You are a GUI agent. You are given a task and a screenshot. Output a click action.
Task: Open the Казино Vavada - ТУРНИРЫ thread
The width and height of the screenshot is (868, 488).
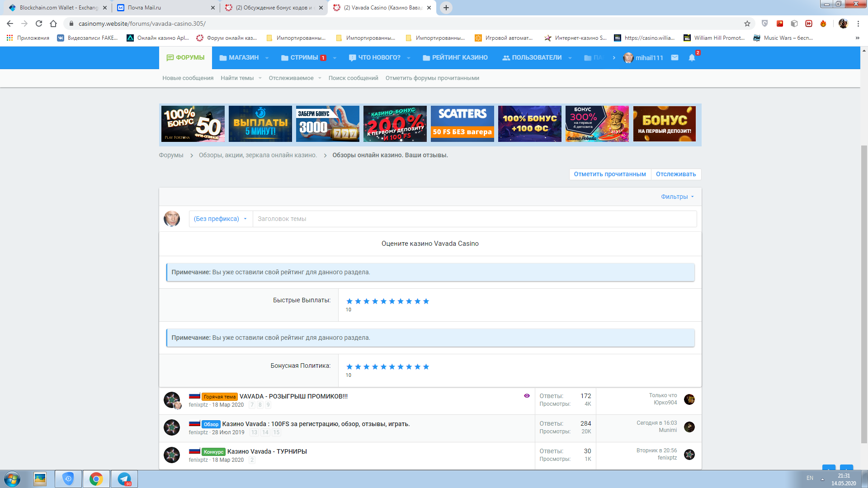coord(267,451)
